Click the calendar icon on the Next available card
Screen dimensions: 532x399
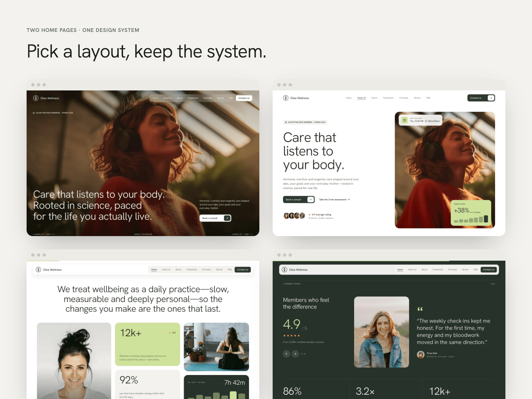[404, 120]
